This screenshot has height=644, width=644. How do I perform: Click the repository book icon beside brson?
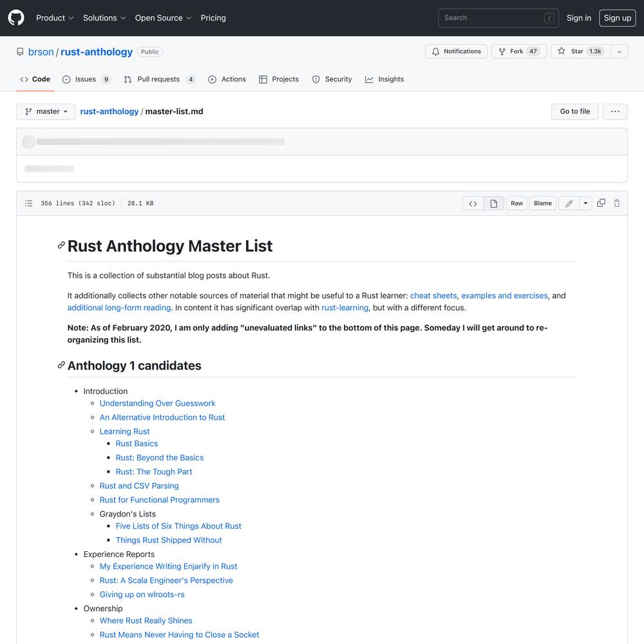[x=20, y=52]
